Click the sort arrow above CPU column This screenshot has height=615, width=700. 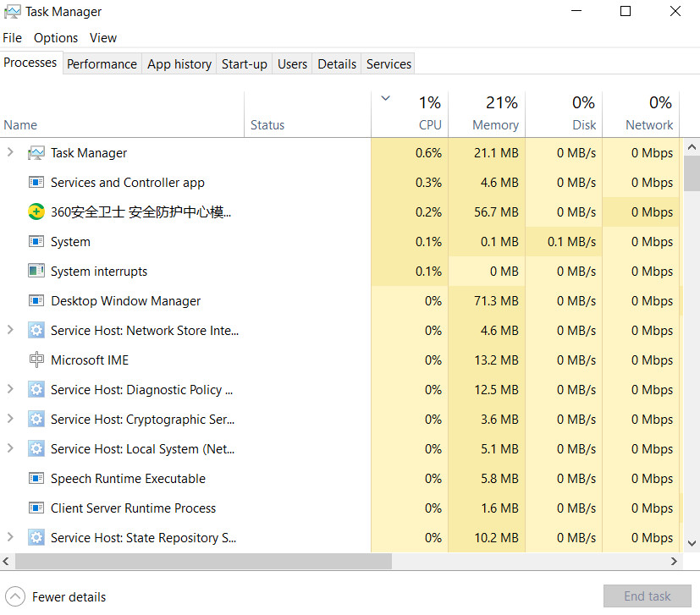386,98
